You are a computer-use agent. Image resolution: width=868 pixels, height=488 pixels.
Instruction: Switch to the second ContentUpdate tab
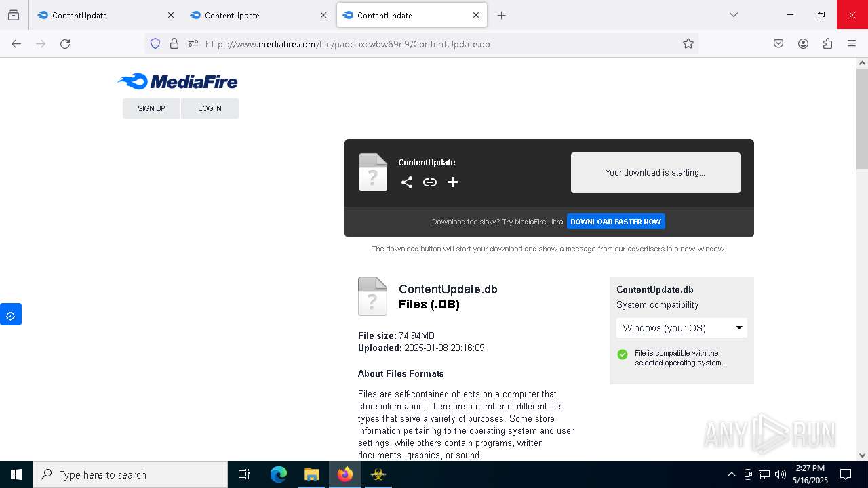coord(258,15)
